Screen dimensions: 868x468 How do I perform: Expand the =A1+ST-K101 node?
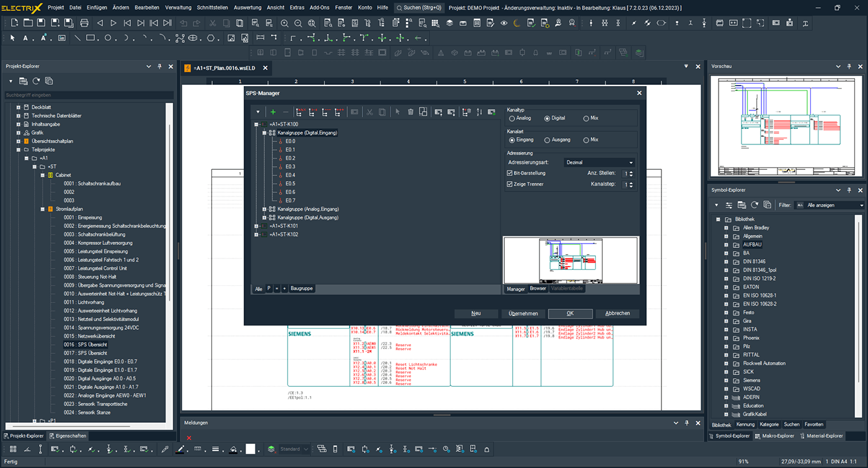tap(256, 226)
